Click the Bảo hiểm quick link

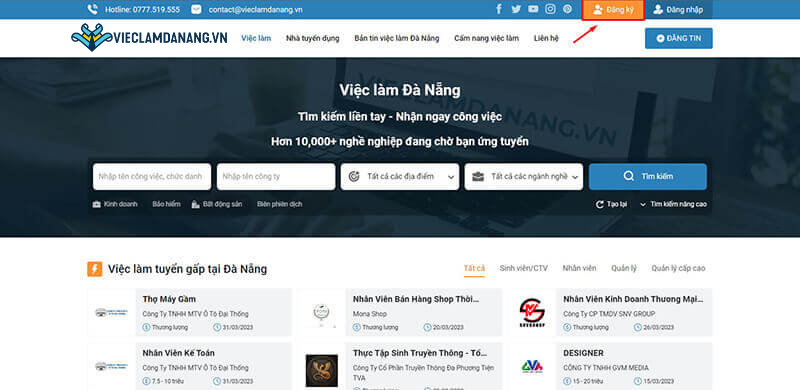point(166,204)
